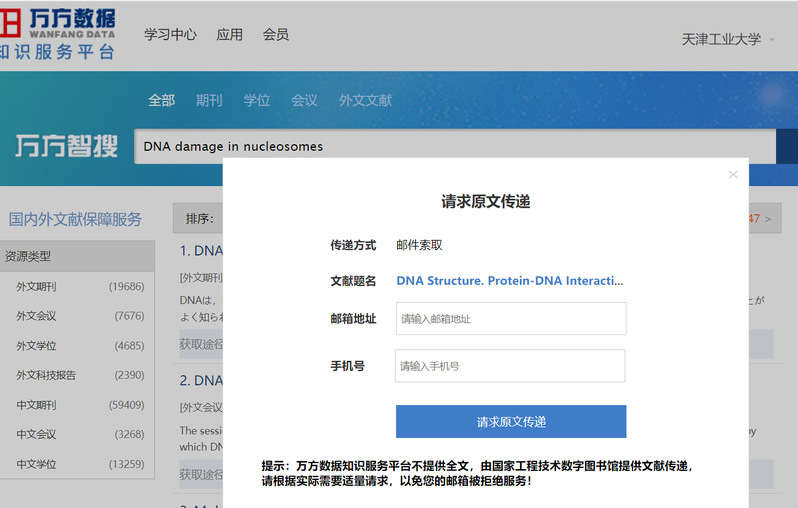Screen dimensions: 798x508
Task: Open the 应用 menu
Action: click(x=230, y=34)
